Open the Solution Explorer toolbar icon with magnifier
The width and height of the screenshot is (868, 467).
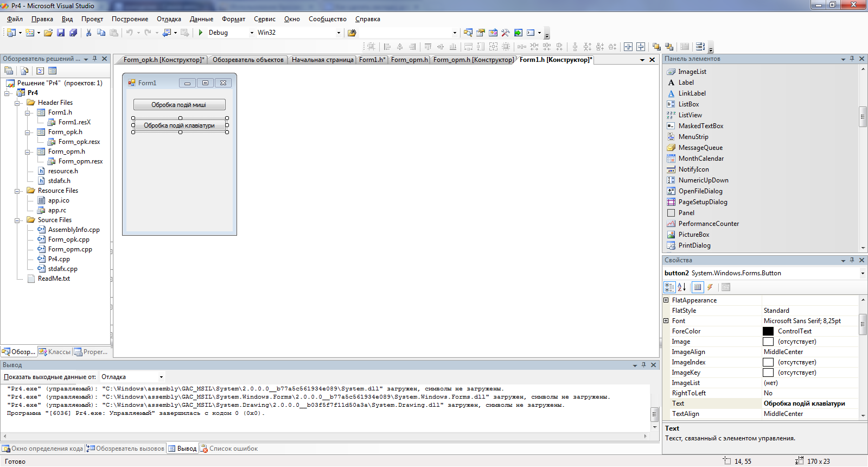tap(468, 33)
